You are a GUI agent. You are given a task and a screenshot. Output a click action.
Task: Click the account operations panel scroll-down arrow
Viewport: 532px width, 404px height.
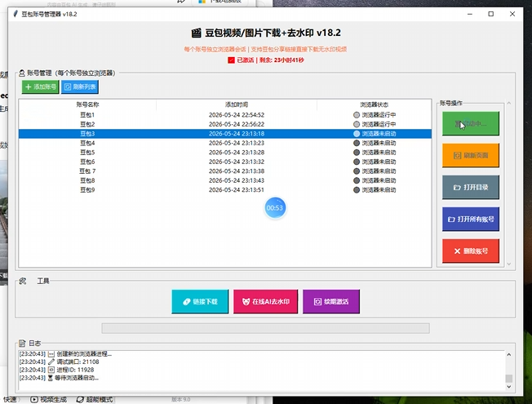[x=509, y=264]
